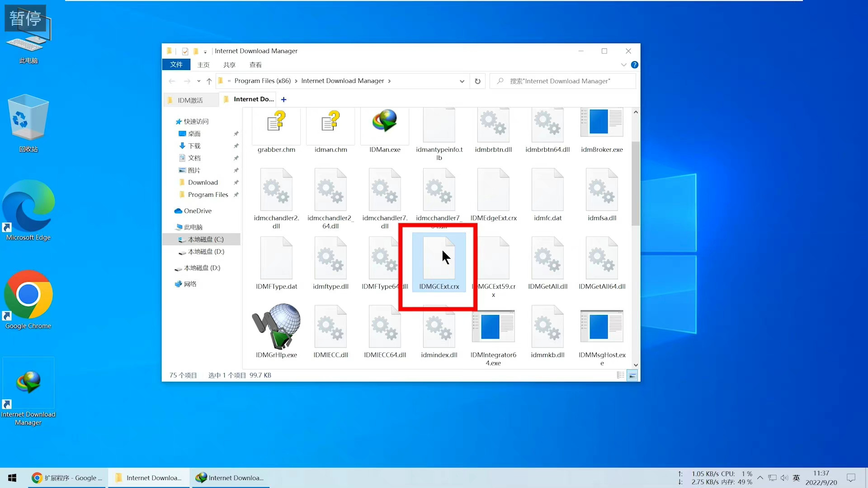The image size is (868, 488).
Task: Open the help question mark icon
Action: click(634, 65)
